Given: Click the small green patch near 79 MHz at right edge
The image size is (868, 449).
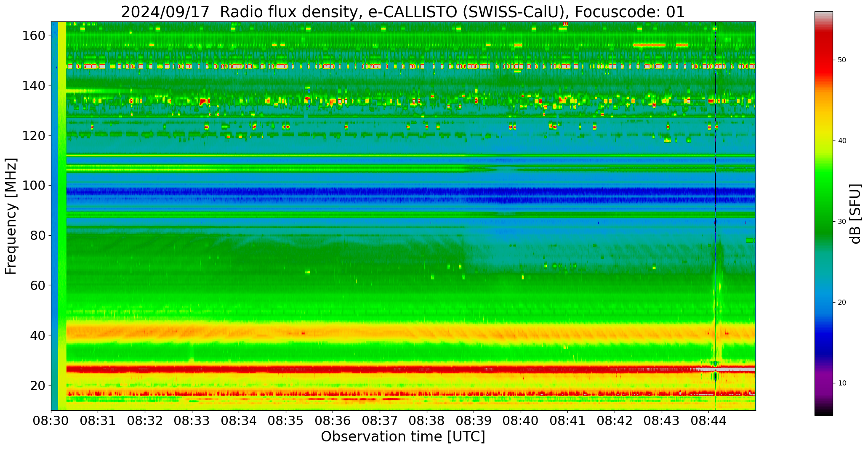Looking at the screenshot, I should click(750, 240).
